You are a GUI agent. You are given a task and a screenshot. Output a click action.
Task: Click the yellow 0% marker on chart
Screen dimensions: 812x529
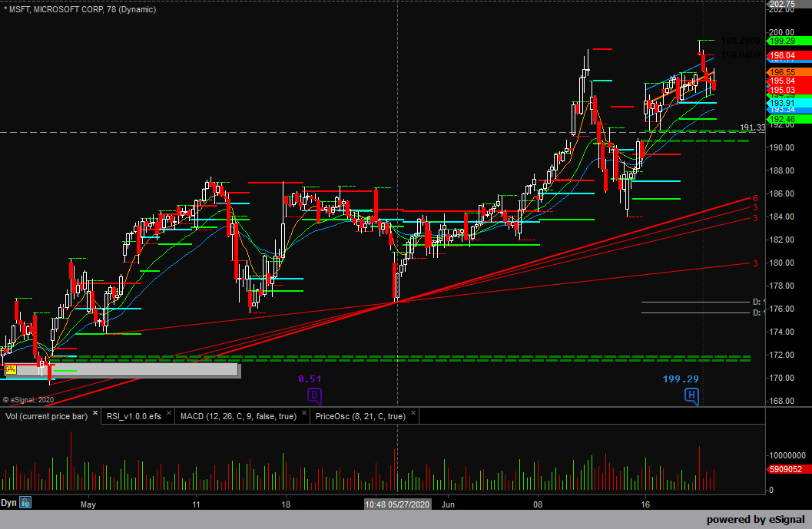pyautogui.click(x=11, y=369)
